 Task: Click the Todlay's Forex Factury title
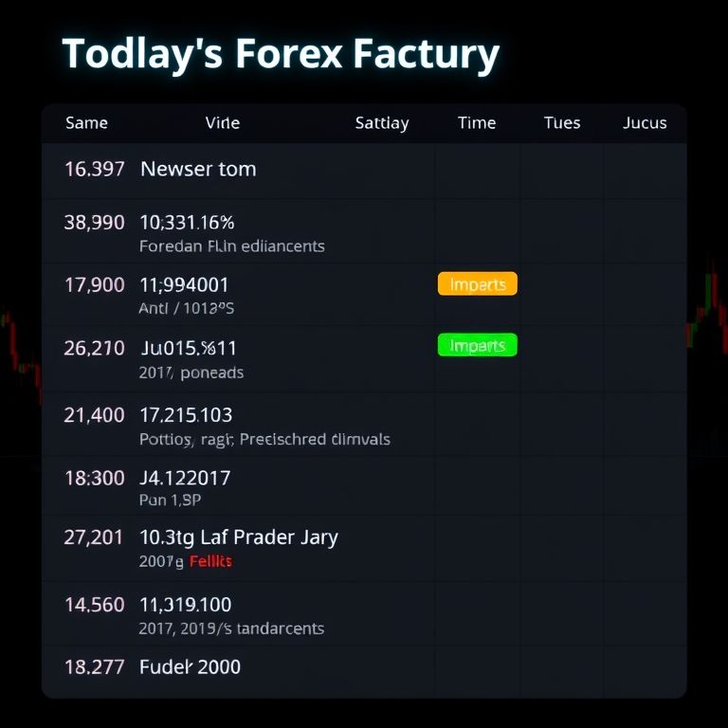click(x=281, y=55)
